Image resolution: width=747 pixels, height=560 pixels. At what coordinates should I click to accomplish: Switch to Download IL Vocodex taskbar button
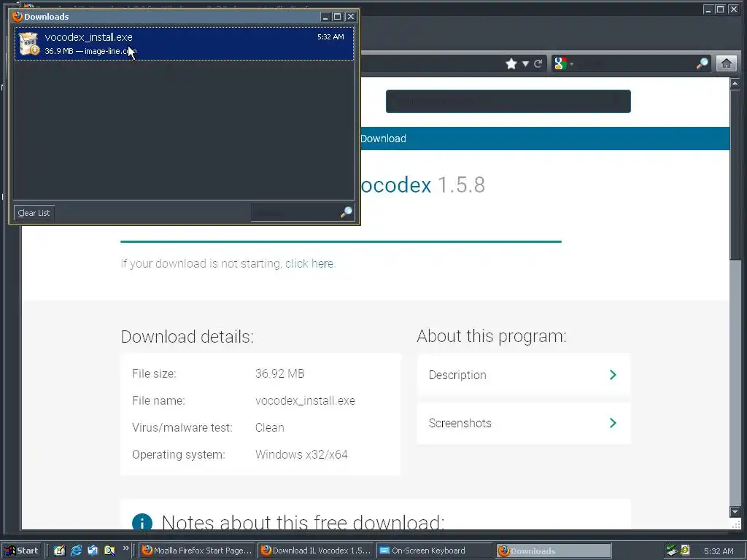316,551
